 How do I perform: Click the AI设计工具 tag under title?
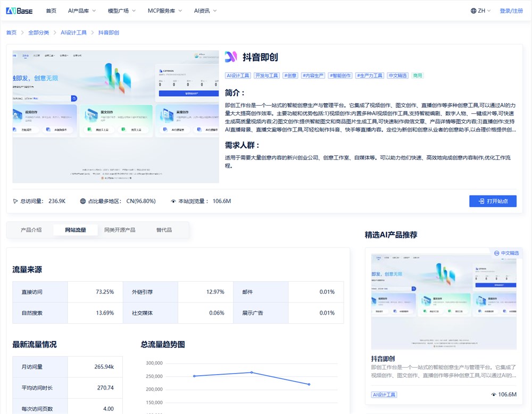[x=238, y=75]
